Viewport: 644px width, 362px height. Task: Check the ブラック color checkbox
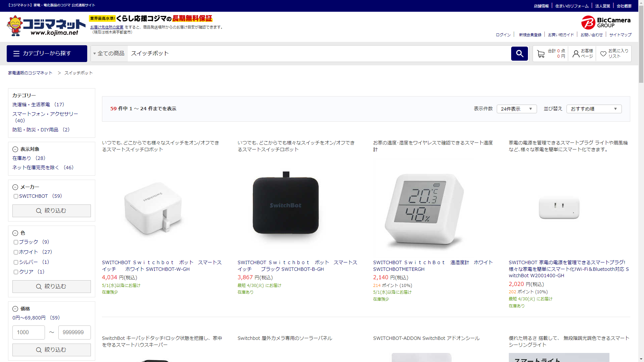pyautogui.click(x=16, y=242)
